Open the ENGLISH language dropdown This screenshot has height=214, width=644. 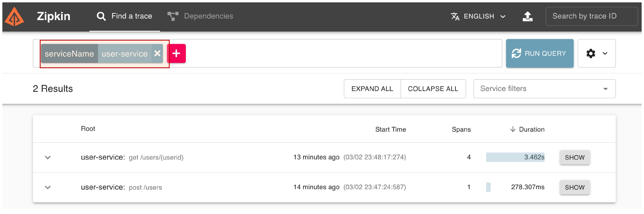[x=478, y=16]
